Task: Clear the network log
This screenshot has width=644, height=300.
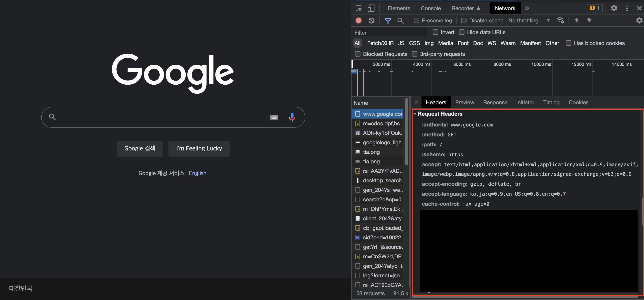Action: coord(372,21)
